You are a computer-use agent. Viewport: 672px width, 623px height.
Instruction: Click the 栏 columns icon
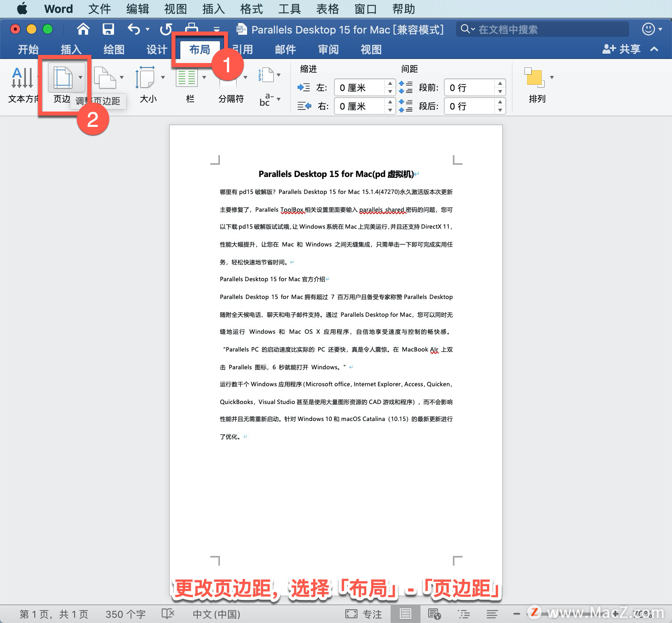(x=186, y=77)
